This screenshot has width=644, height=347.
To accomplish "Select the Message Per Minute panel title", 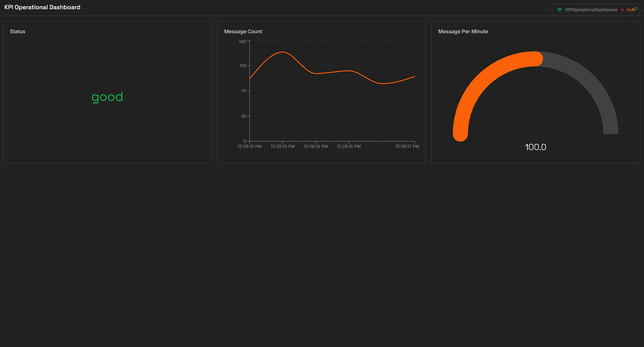I will (x=463, y=31).
